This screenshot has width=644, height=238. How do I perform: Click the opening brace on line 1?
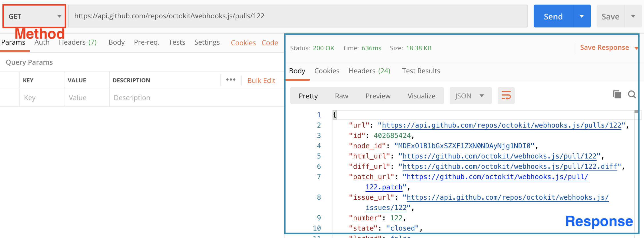(x=335, y=115)
